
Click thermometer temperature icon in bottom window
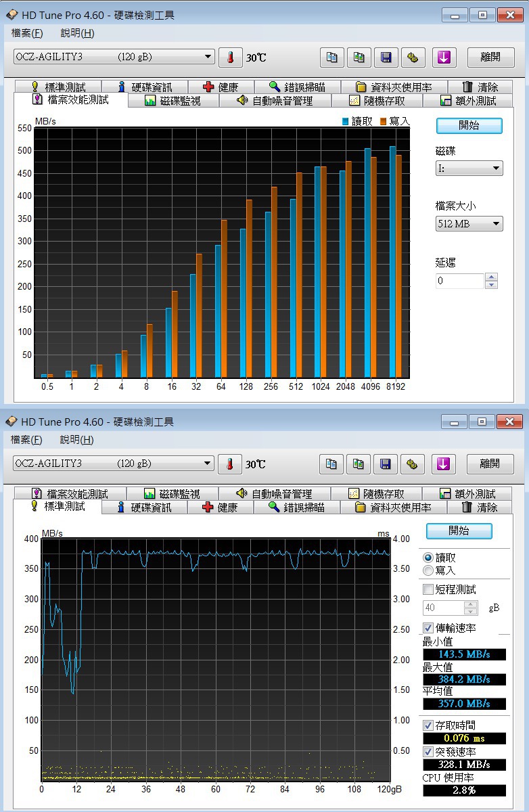pos(230,464)
